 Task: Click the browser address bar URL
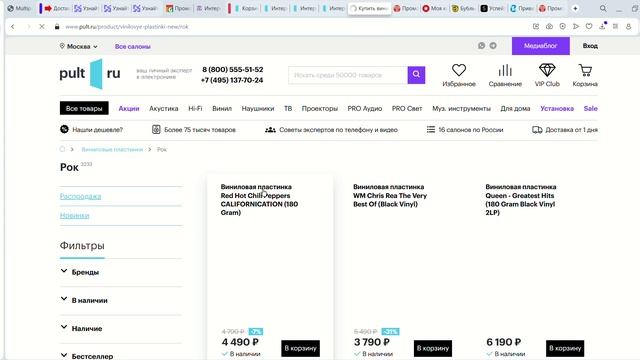127,27
